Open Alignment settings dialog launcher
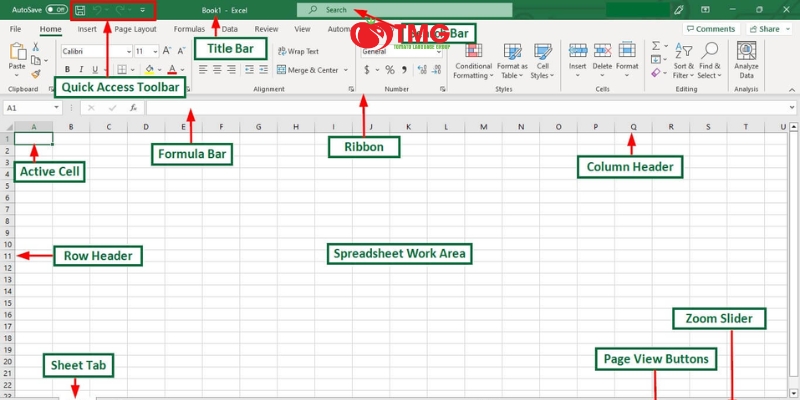Image resolution: width=800 pixels, height=400 pixels. [351, 89]
